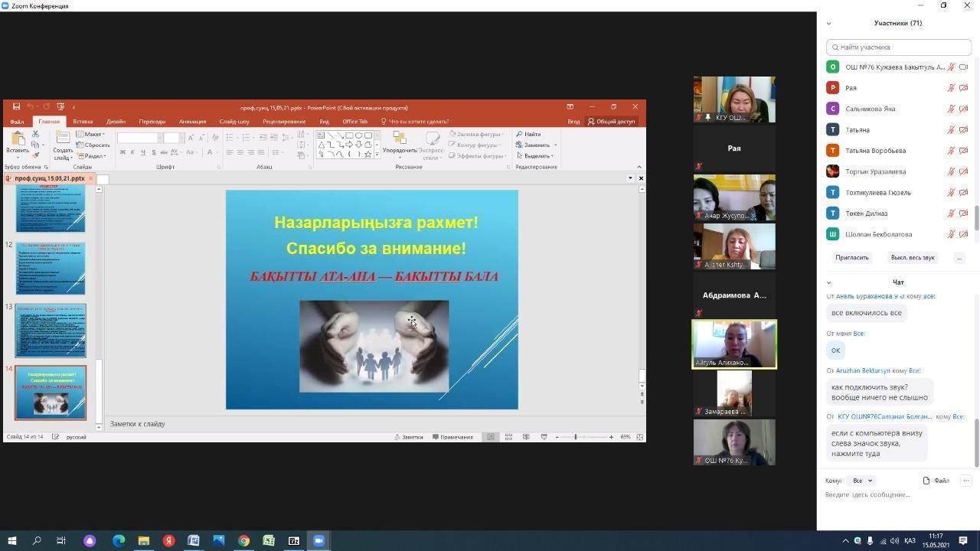Click the Arrange (Упорядочить) icon
Image resolution: width=980 pixels, height=551 pixels.
pyautogui.click(x=400, y=141)
